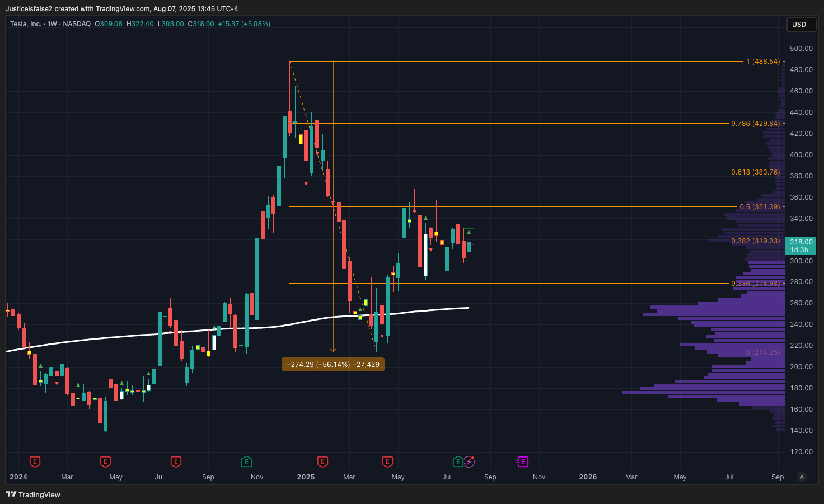Screen dimensions: 824x504
Task: Select the Fib 0.236 (278.98) label
Action: point(756,284)
